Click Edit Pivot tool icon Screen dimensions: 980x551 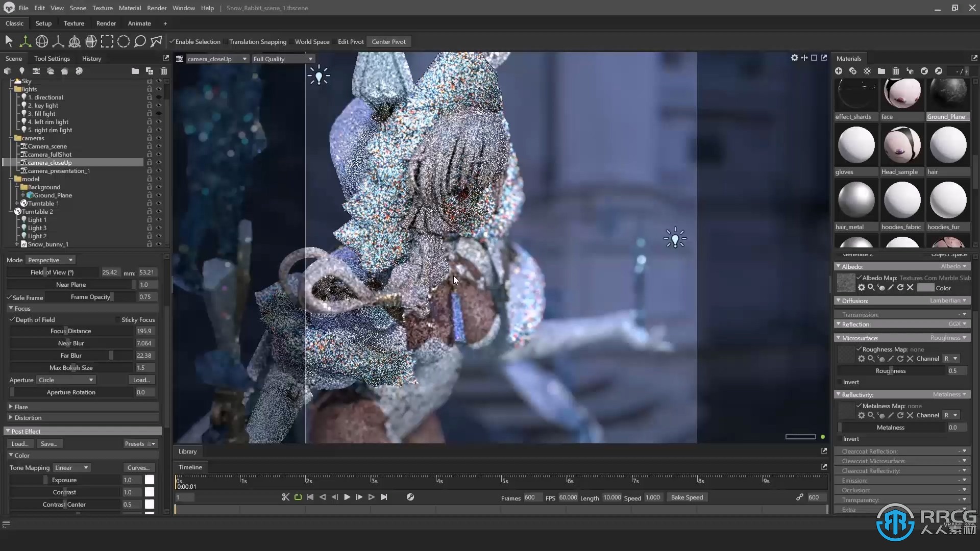pyautogui.click(x=350, y=41)
